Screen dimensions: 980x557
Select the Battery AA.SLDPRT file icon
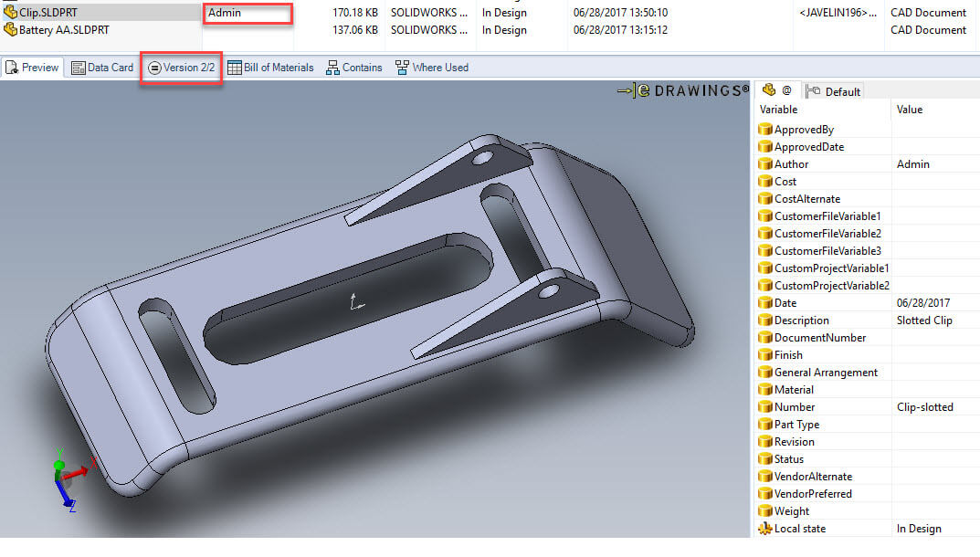click(x=10, y=29)
